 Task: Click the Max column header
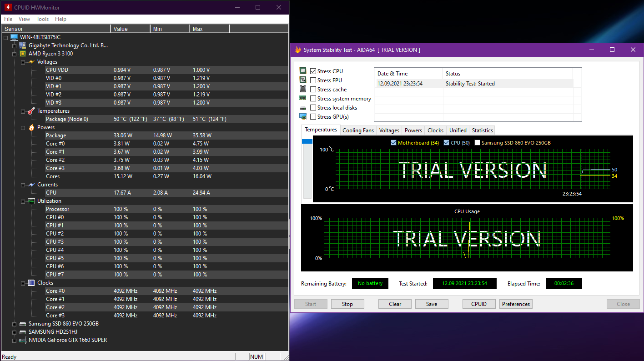[x=209, y=29]
